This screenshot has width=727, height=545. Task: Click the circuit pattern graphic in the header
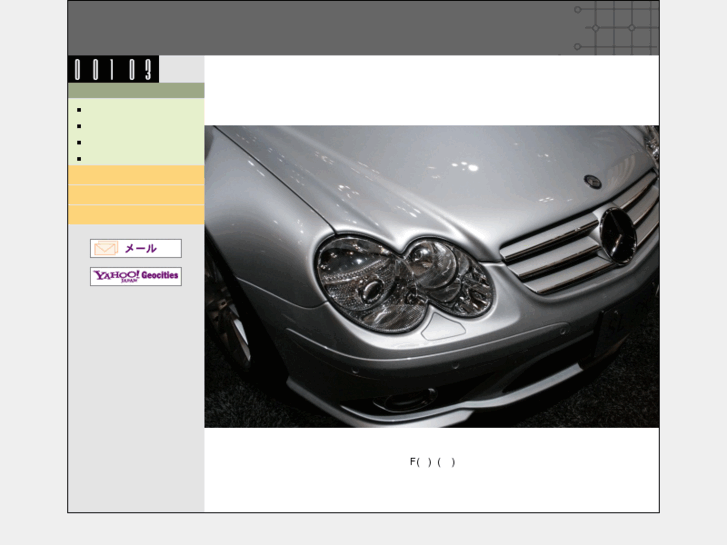point(615,27)
